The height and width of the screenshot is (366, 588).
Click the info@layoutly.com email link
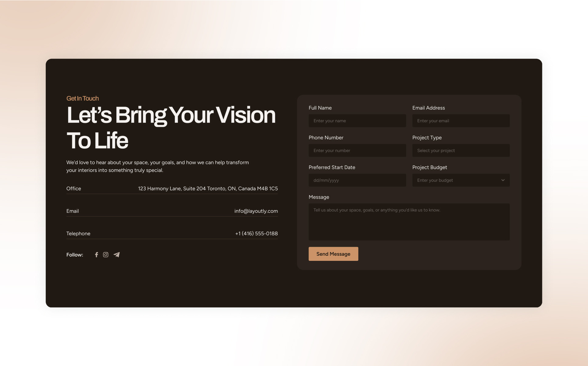tap(256, 211)
